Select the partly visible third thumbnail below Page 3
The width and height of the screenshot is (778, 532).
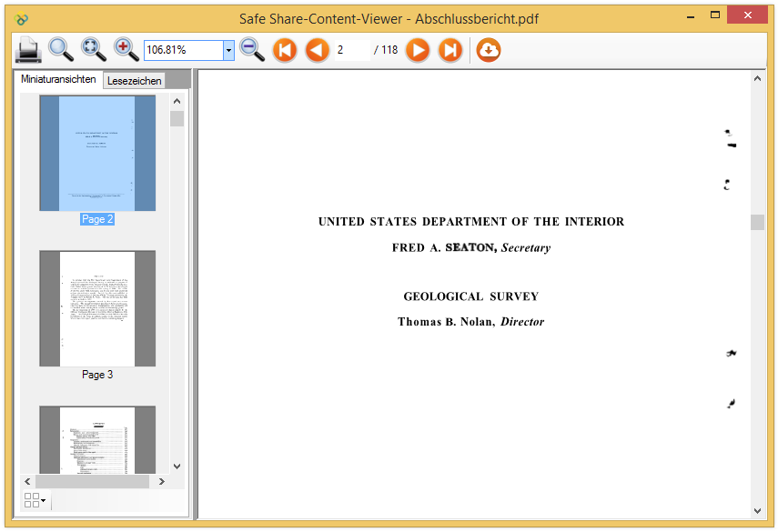[x=97, y=440]
